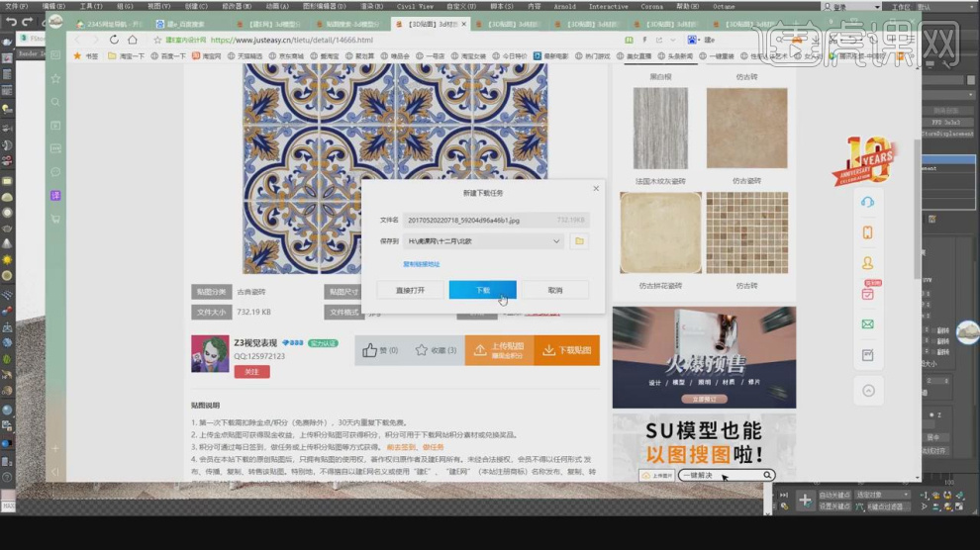The height and width of the screenshot is (550, 980).
Task: Click the scroll-to-top arrow sidebar icon
Action: point(867,390)
